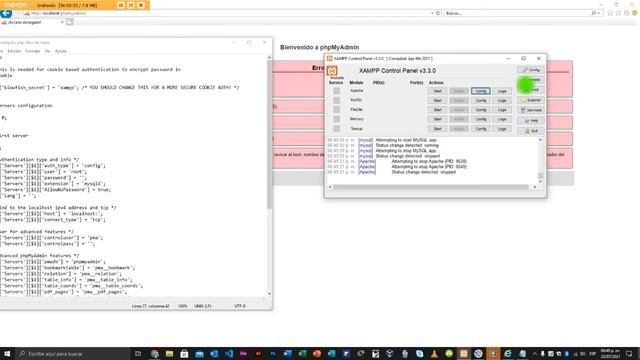640x360 pixels.
Task: Toggle the MySQL service checkbox
Action: click(336, 100)
